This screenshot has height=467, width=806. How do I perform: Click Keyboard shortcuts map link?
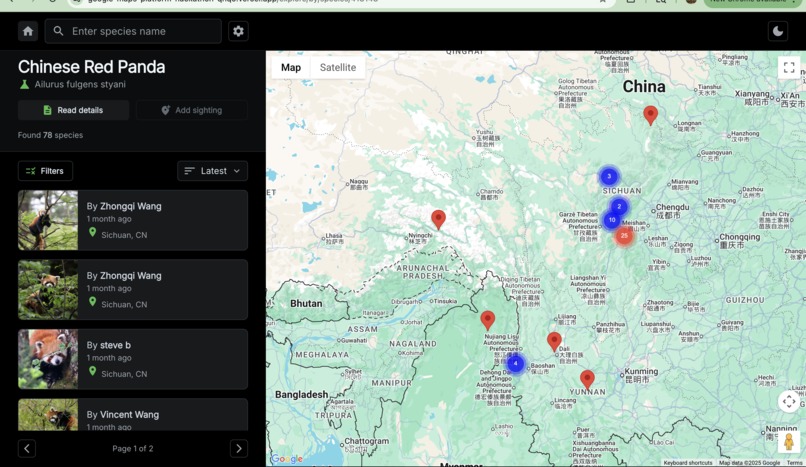coord(688,463)
